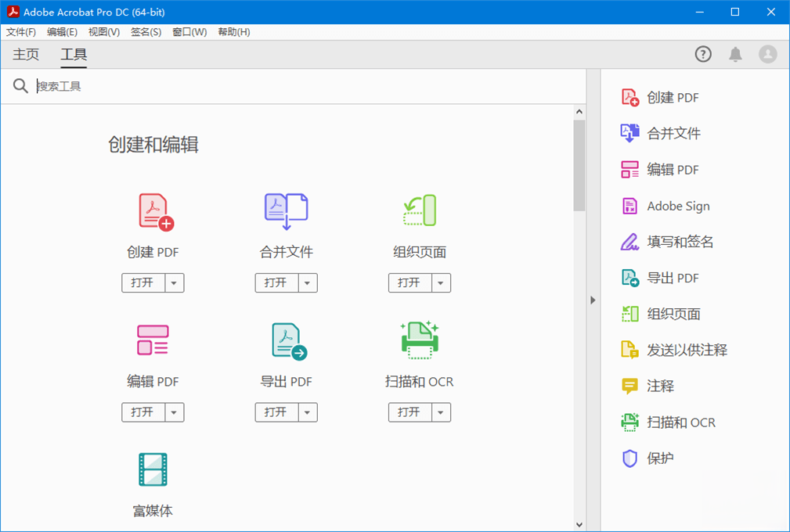Click the Adobe Sign label in sidebar
The image size is (790, 532).
click(678, 206)
